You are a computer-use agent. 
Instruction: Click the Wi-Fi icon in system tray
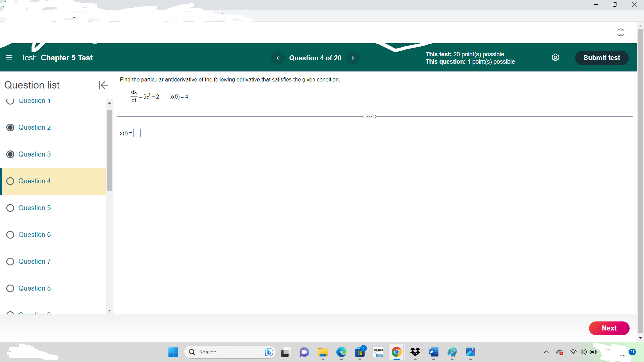pos(573,352)
